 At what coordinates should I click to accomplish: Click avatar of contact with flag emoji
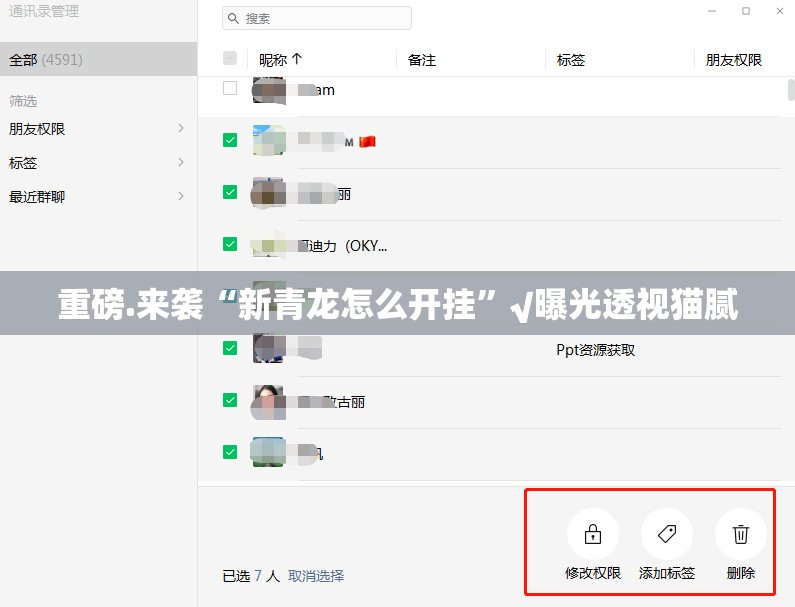(x=268, y=141)
